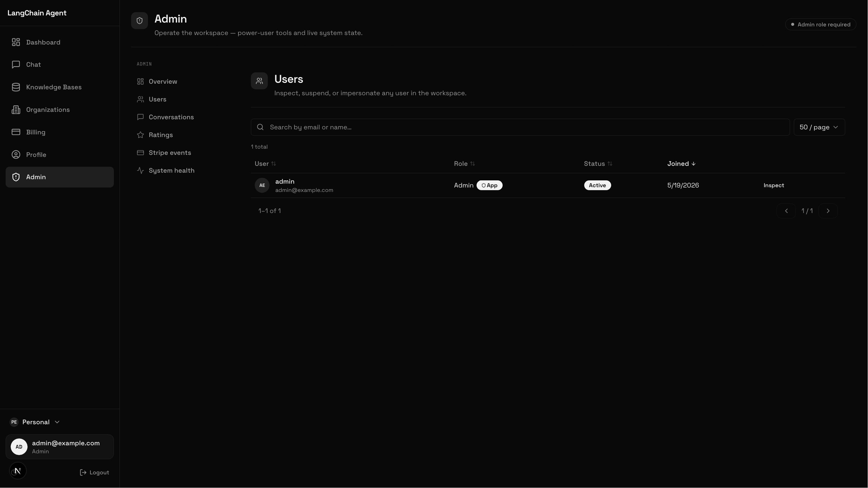Open Knowledge Bases section

pyautogui.click(x=60, y=87)
